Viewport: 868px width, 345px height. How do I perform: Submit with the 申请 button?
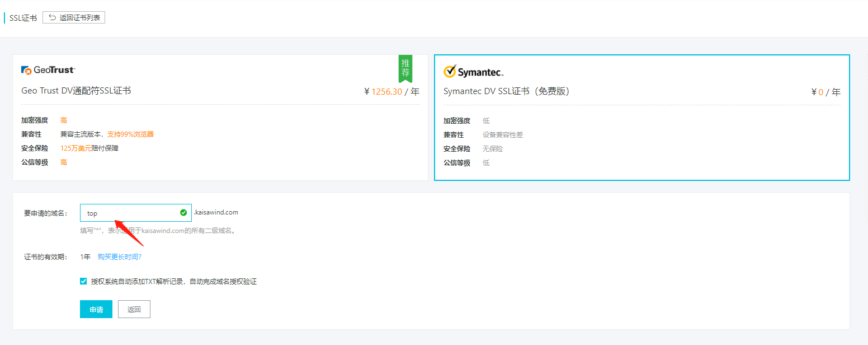coord(96,309)
